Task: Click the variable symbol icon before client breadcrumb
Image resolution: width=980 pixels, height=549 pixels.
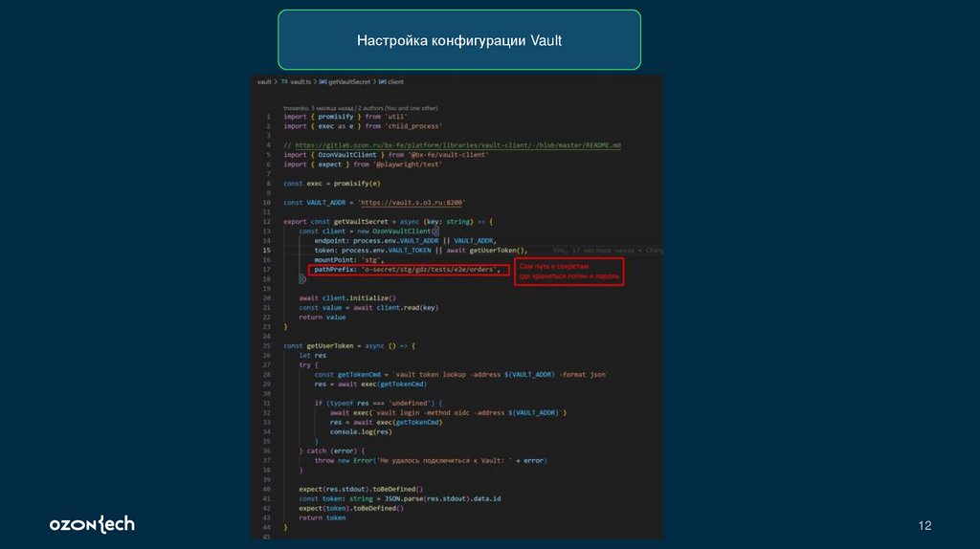Action: click(382, 82)
